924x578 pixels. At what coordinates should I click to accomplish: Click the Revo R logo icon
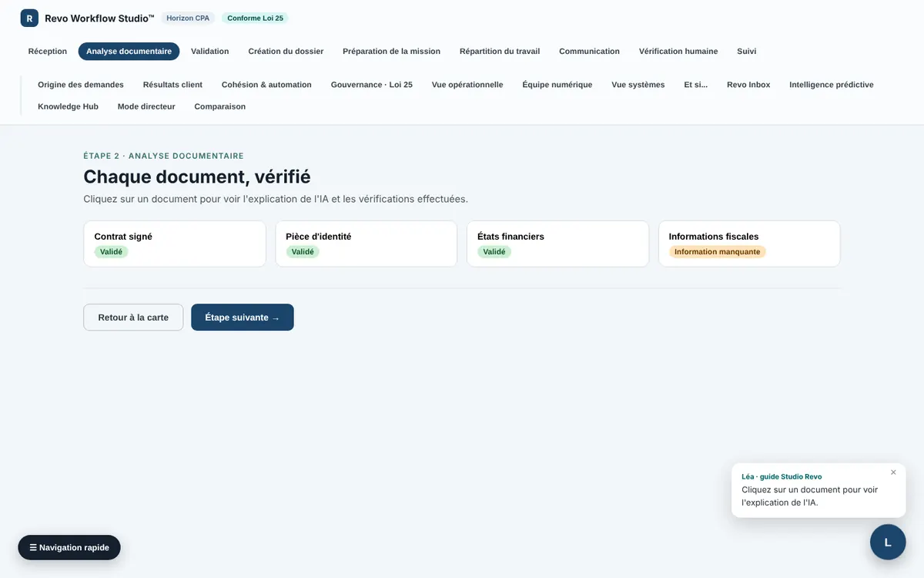(29, 18)
